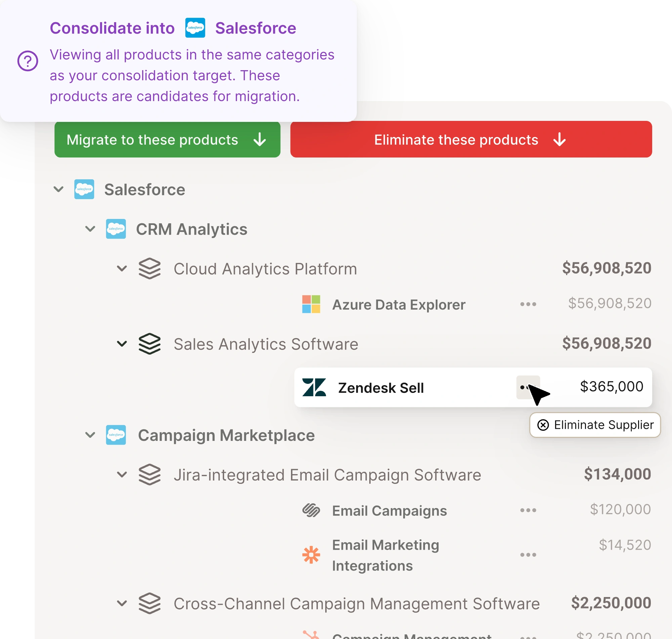Collapse Cross-Channel Campaign Management Software
The width and height of the screenshot is (672, 639).
tap(122, 603)
